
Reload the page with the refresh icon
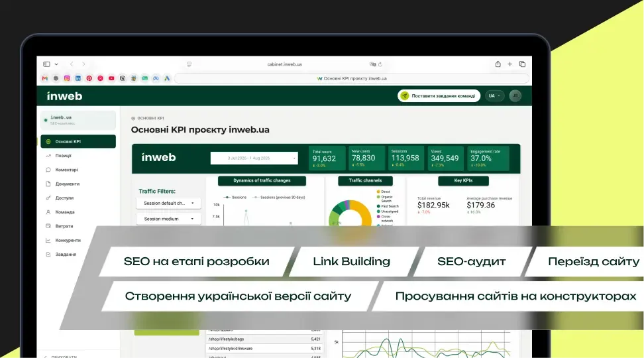pos(380,64)
